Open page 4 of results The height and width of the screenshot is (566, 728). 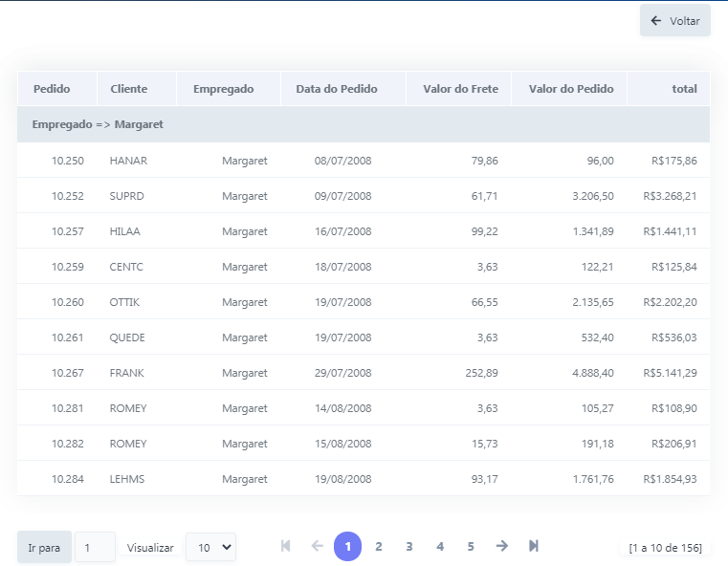click(x=440, y=547)
